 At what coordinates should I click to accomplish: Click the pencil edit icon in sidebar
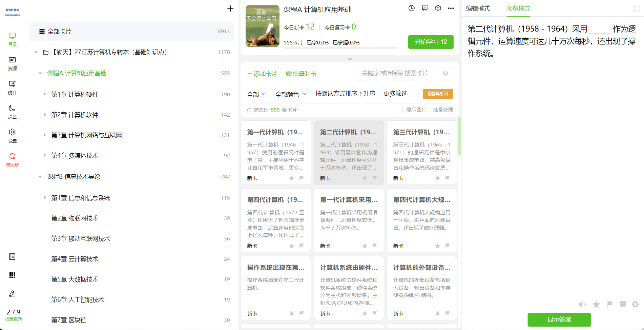tap(12, 294)
